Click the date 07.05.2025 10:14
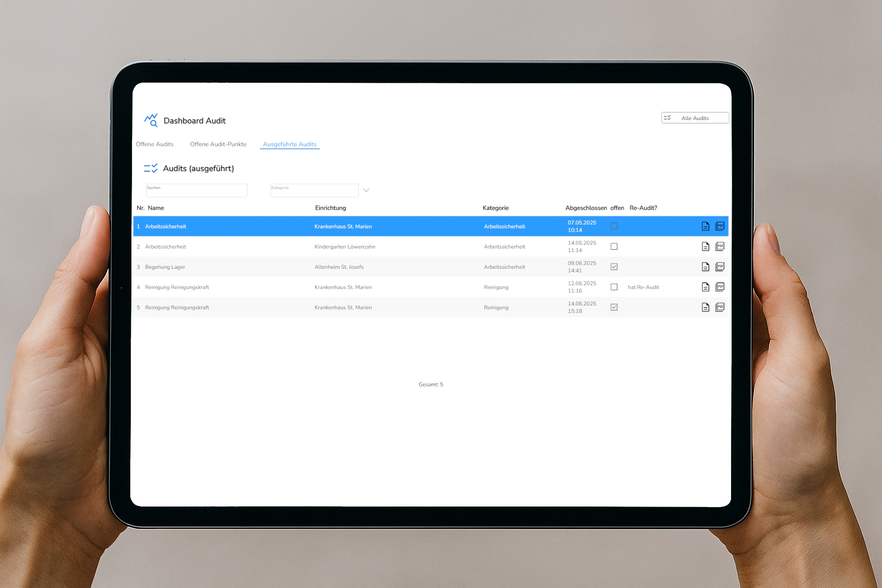This screenshot has width=882, height=588. tap(582, 226)
